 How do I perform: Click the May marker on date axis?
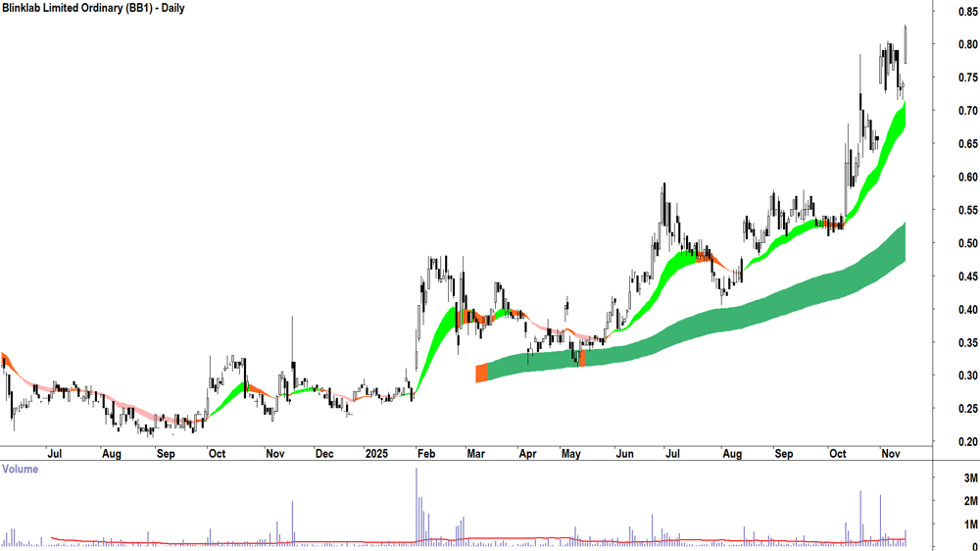(570, 453)
